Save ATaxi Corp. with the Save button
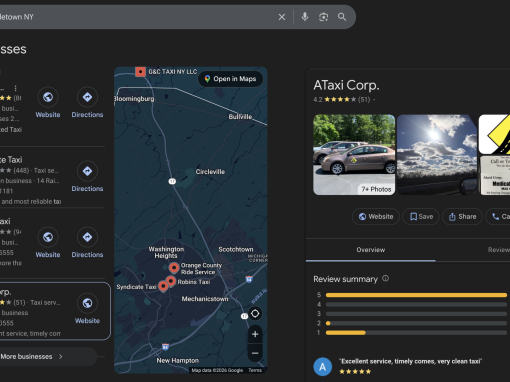 pyautogui.click(x=421, y=217)
